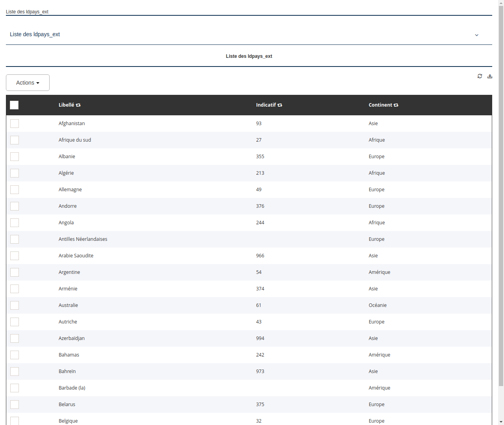Click the Liste des ldpays_ext breadcrumb link
Viewport: 504px width, 425px height.
pos(27,12)
